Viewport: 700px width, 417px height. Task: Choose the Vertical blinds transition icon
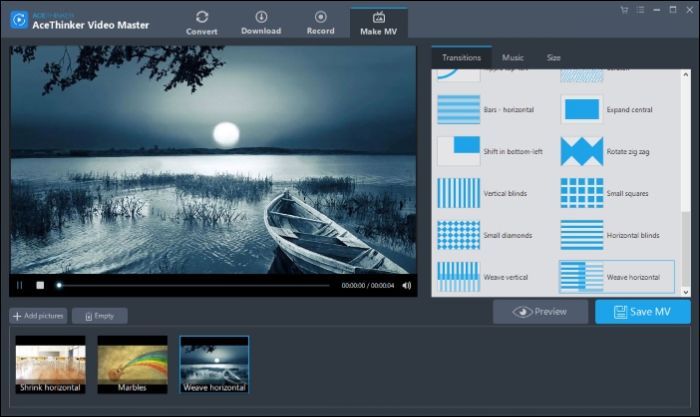pos(459,193)
